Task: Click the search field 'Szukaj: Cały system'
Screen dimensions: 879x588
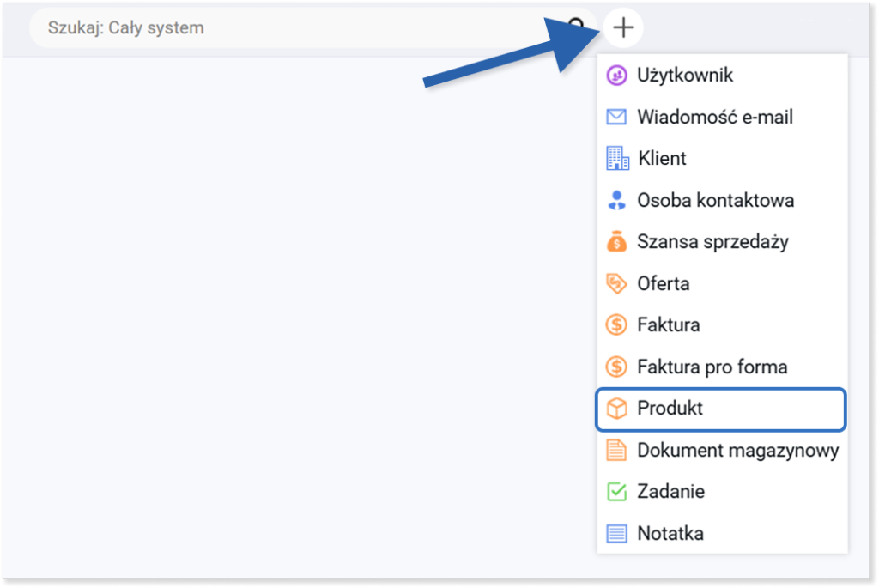Action: 312,27
